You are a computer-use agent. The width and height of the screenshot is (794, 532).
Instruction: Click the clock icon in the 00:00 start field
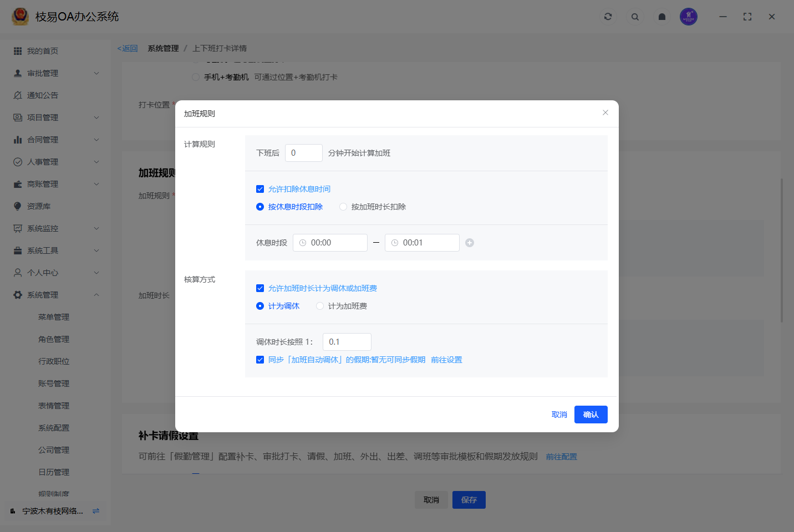pyautogui.click(x=303, y=243)
